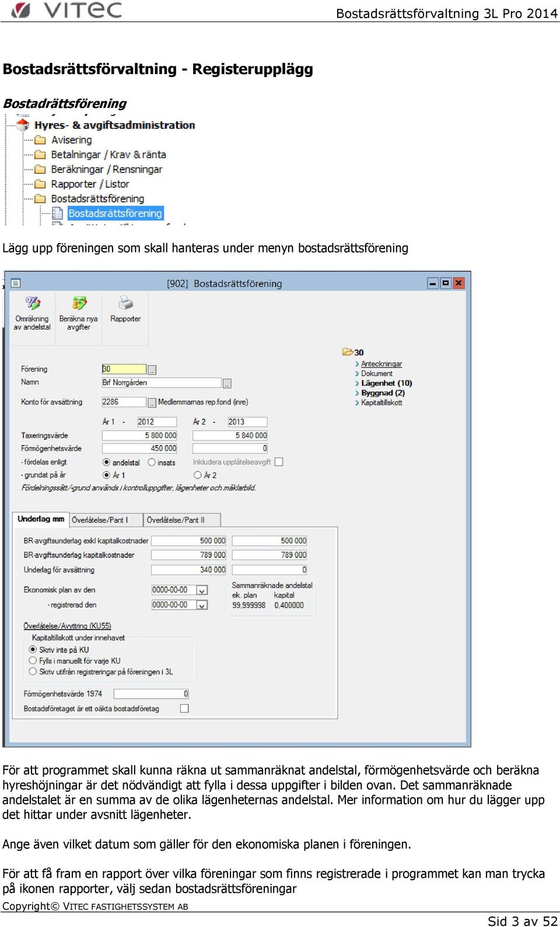This screenshot has height=927, width=560.
Task: Select the År 1 radio button
Action: tap(106, 475)
